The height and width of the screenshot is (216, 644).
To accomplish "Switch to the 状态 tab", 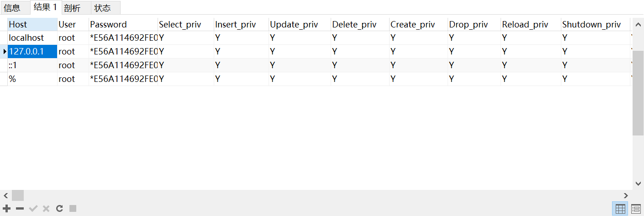I will coord(102,8).
